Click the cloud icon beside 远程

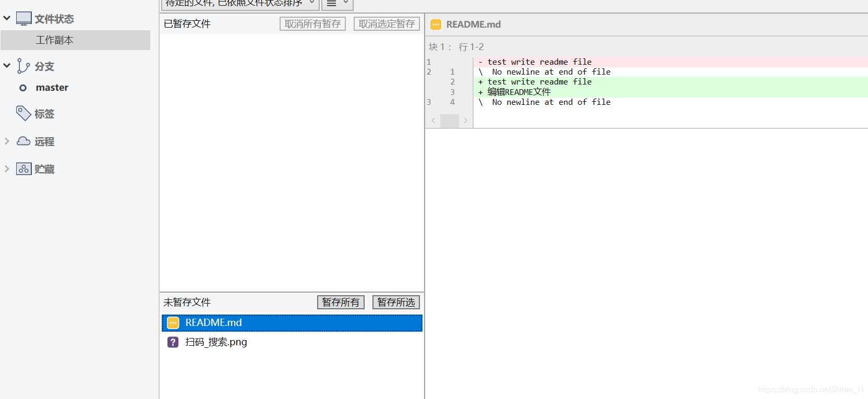(x=23, y=141)
